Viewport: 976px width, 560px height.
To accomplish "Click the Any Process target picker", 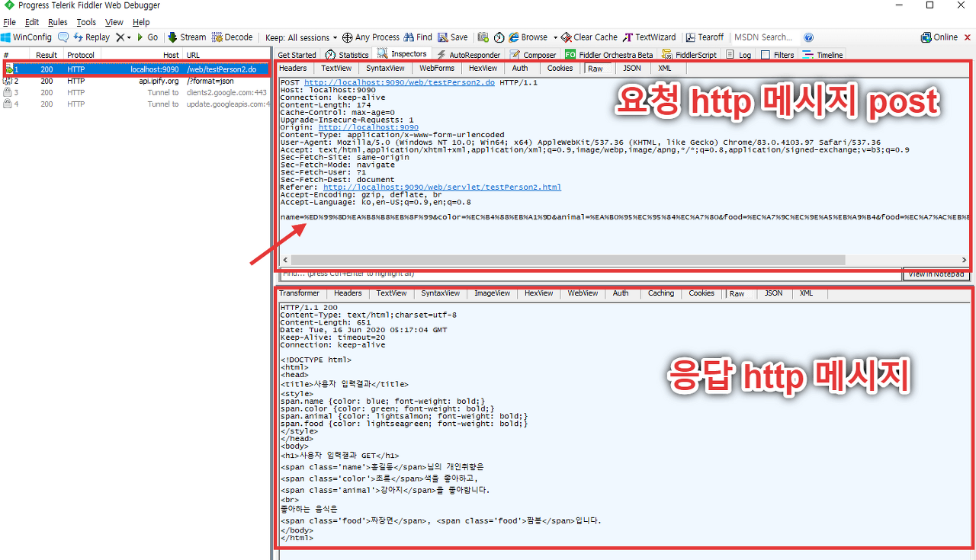I will [371, 37].
